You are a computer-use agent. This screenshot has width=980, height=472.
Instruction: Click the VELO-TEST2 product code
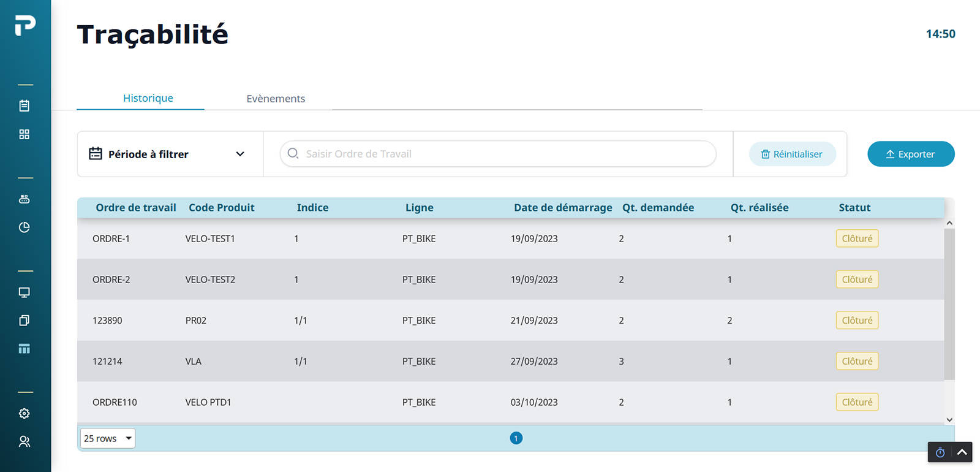point(210,280)
